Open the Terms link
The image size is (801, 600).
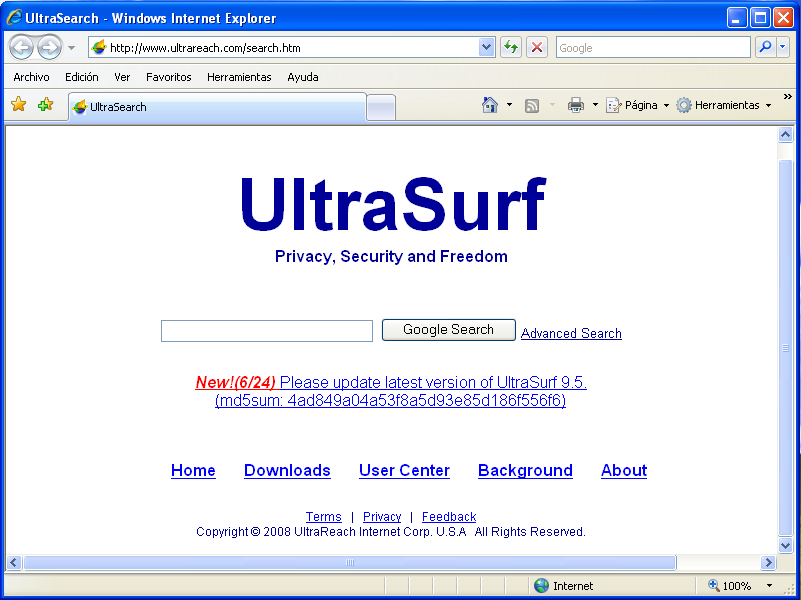click(x=323, y=517)
